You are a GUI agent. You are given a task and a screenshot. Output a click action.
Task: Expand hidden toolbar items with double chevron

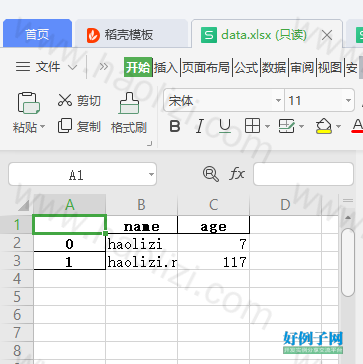[x=104, y=67]
